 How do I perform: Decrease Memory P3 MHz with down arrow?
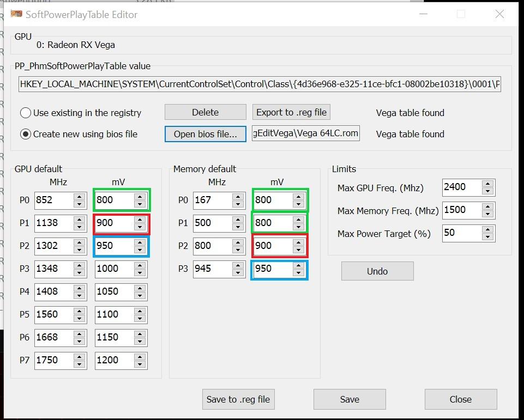(238, 273)
